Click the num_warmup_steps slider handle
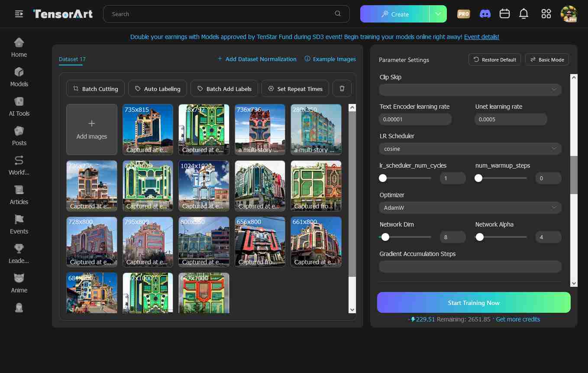The height and width of the screenshot is (373, 588). [x=478, y=178]
